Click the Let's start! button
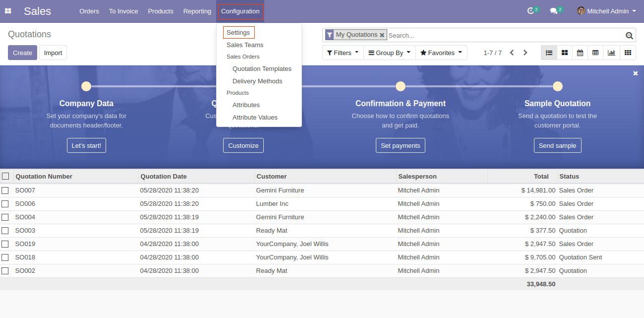This screenshot has height=318, width=644. pos(86,145)
